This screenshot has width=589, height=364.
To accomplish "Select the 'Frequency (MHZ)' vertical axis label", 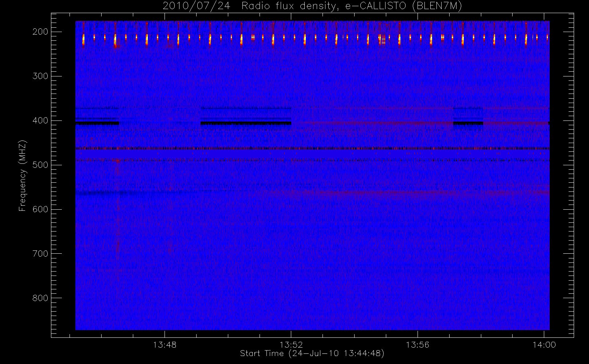I will [23, 175].
